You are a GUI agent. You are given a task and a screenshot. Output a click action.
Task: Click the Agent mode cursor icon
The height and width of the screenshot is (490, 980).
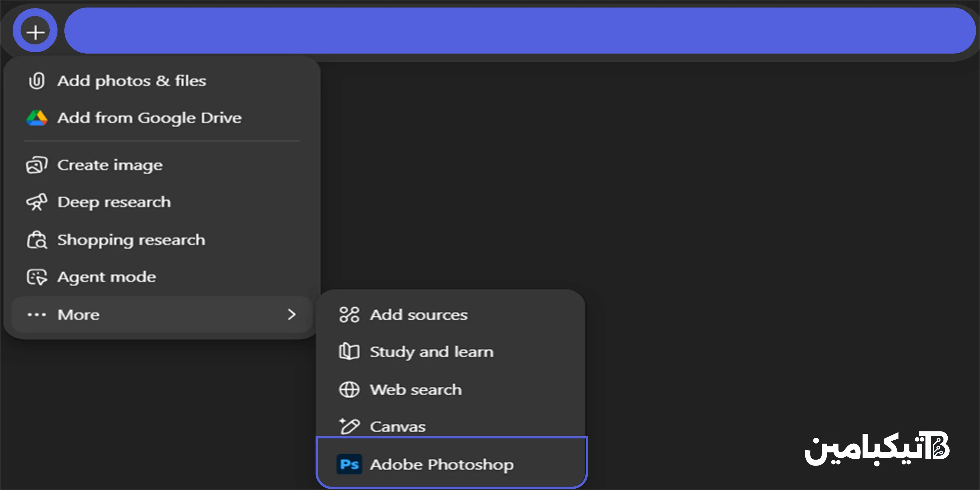[37, 277]
